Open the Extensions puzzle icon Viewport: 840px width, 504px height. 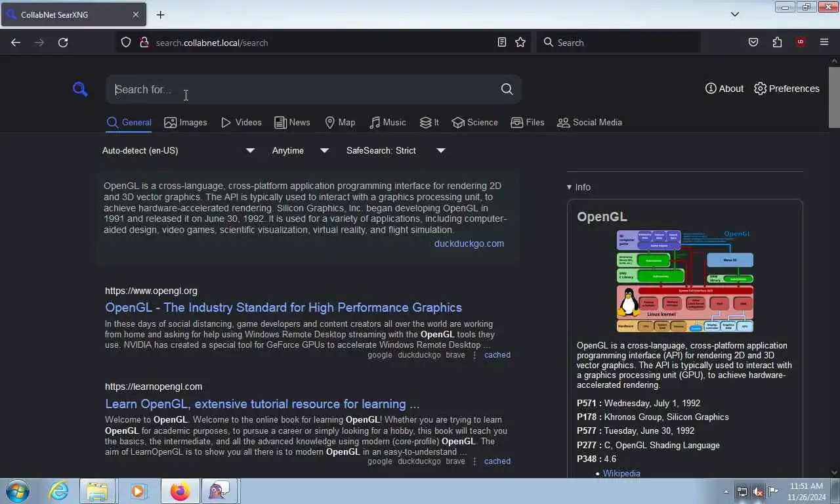click(x=777, y=42)
